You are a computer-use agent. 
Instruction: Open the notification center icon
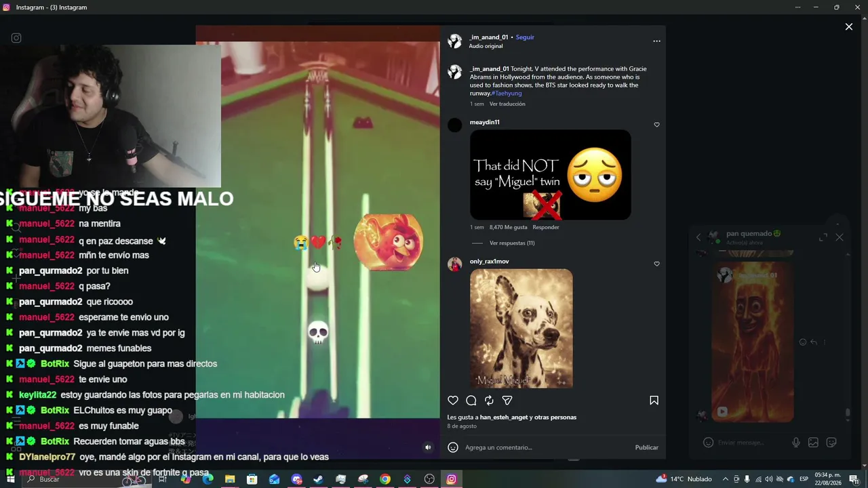click(854, 479)
